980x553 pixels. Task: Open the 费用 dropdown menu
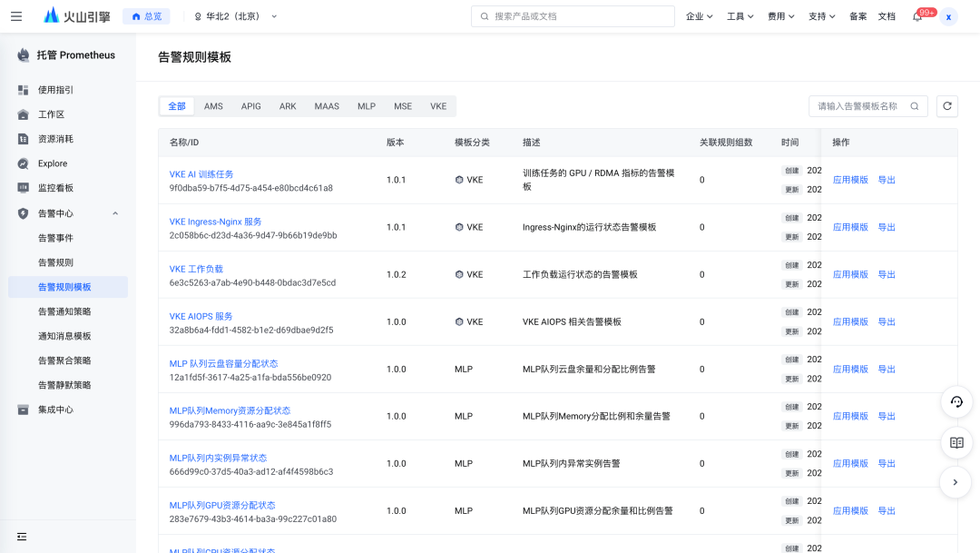(780, 16)
